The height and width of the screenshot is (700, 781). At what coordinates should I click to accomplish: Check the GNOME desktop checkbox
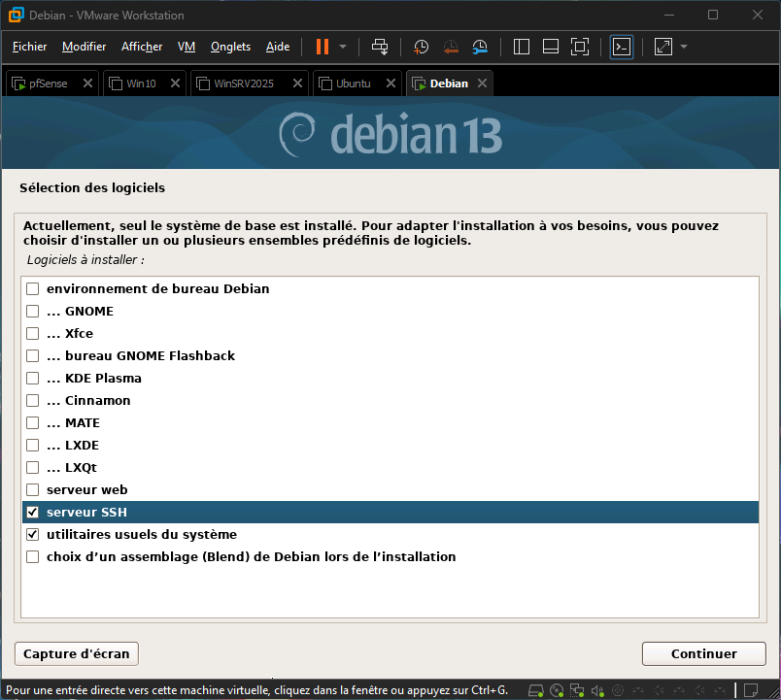click(33, 312)
